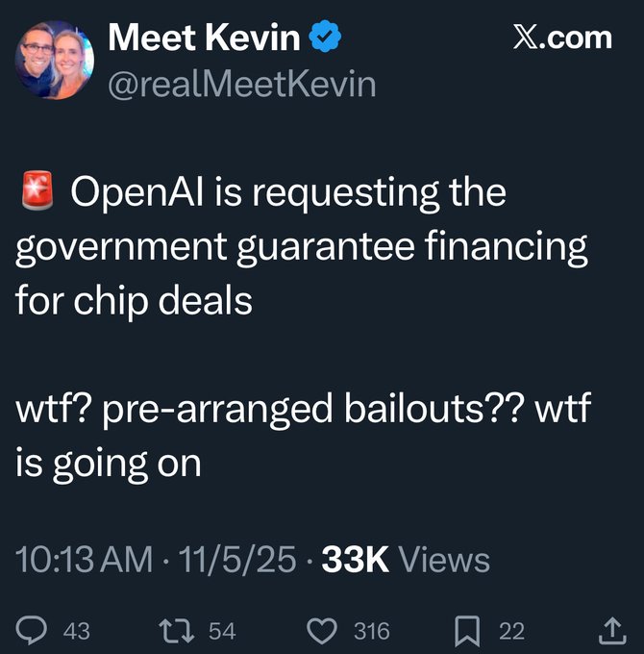
Task: Open Meet Kevin's profile photo
Action: (54, 60)
